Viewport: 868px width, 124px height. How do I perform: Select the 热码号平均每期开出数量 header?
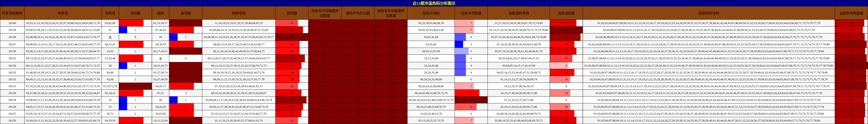coord(391,13)
